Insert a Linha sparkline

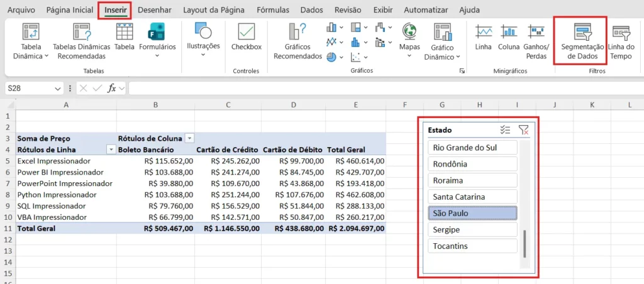point(484,37)
